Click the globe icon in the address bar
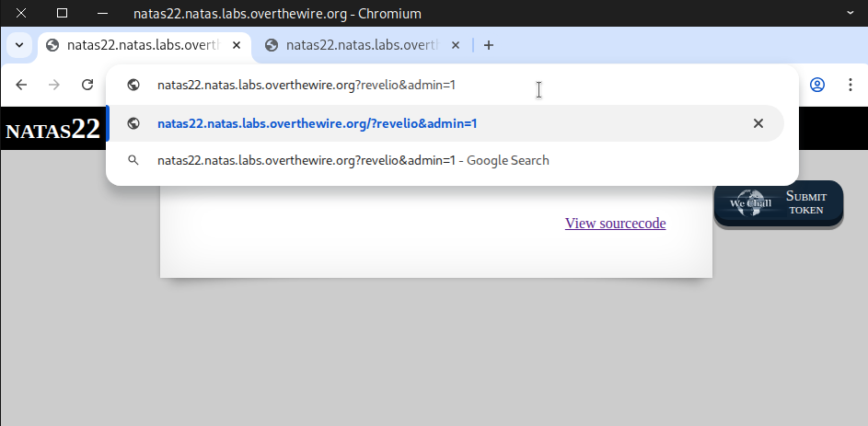This screenshot has height=426, width=868. click(133, 86)
